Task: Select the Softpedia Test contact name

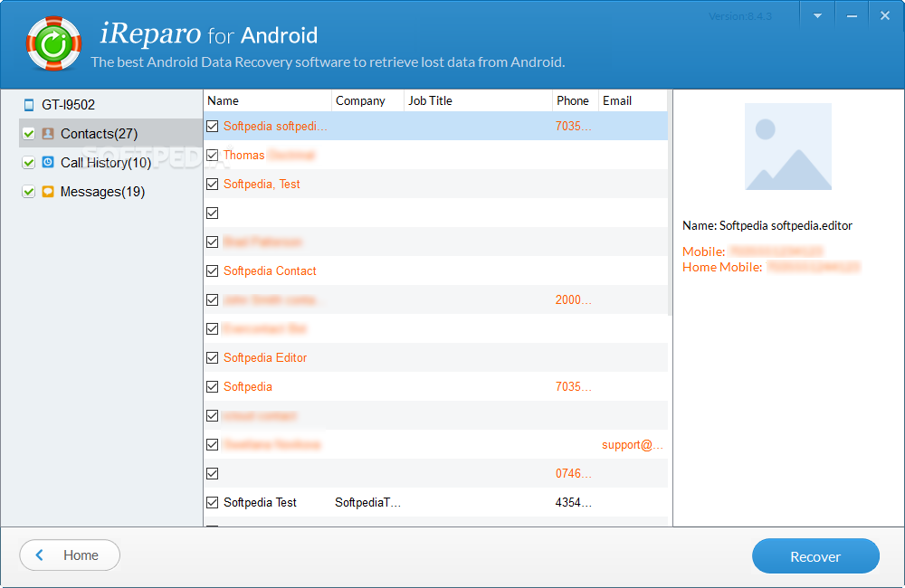Action: coord(260,503)
